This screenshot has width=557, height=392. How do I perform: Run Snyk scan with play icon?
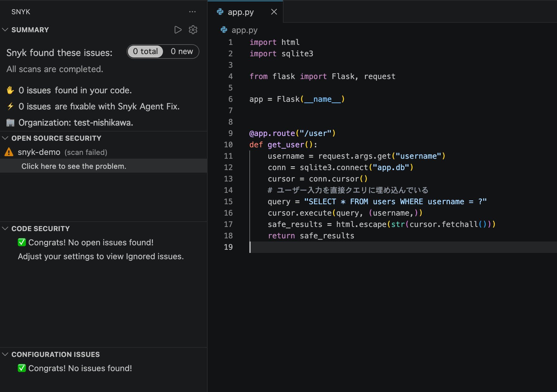click(x=178, y=30)
